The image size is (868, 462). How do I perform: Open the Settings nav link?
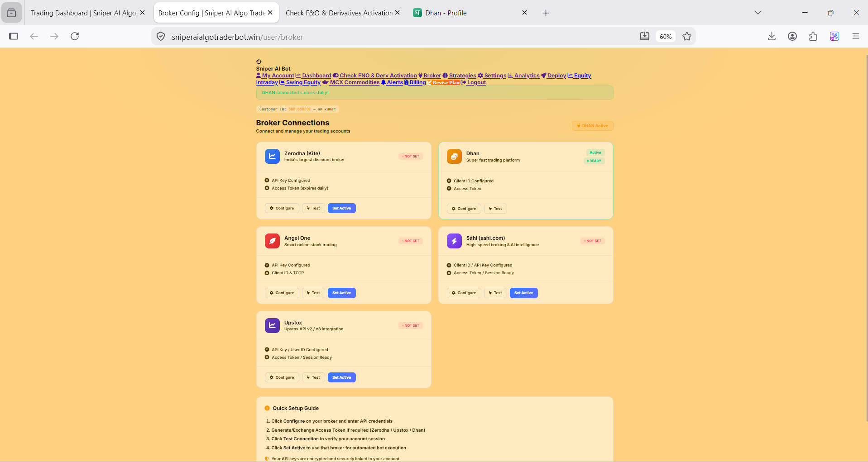point(492,76)
